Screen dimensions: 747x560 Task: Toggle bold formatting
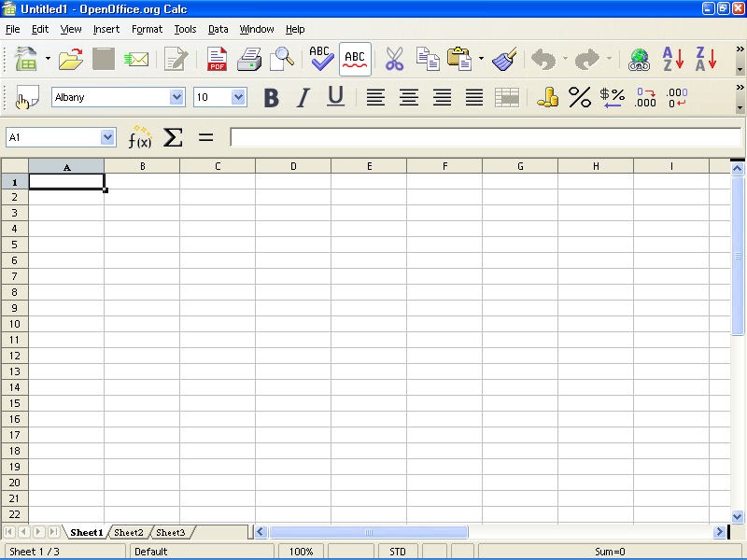click(271, 96)
